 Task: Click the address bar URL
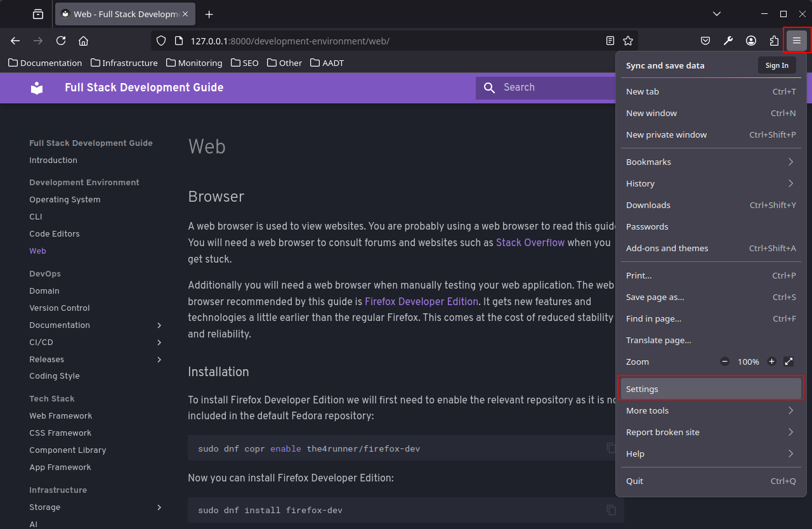(290, 41)
